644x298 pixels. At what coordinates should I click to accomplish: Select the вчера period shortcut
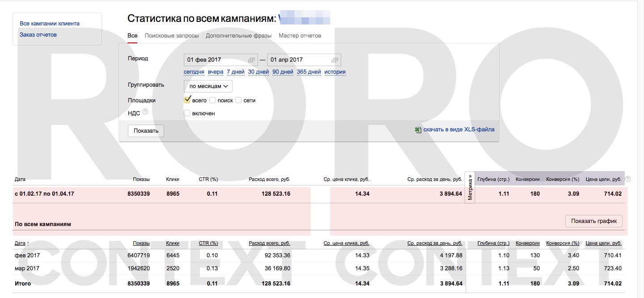pyautogui.click(x=216, y=72)
